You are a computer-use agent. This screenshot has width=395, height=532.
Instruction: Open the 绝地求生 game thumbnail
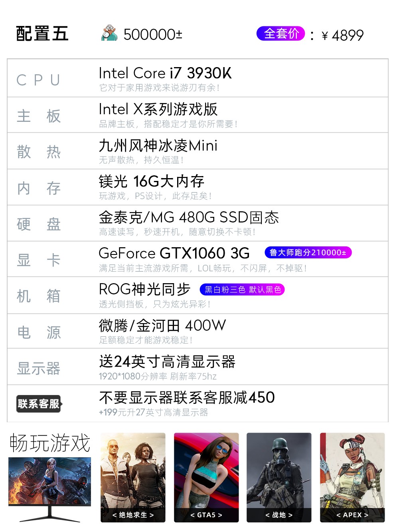[133, 477]
